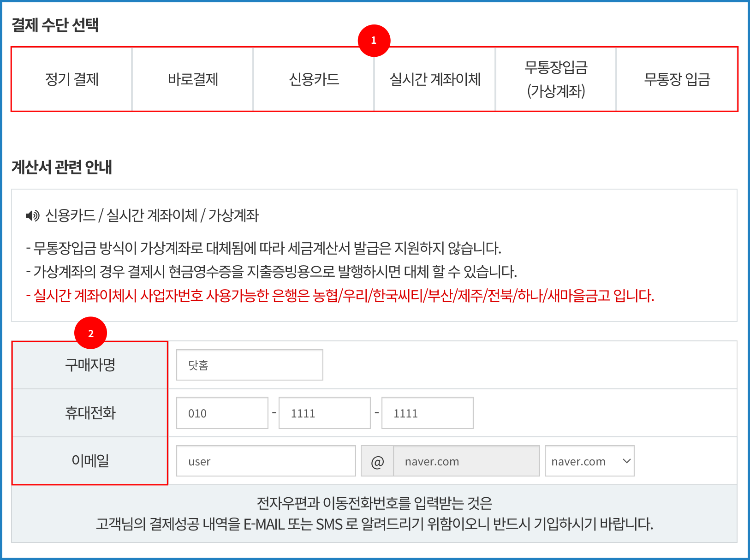
Task: Click the speaker announcement icon
Action: (32, 215)
